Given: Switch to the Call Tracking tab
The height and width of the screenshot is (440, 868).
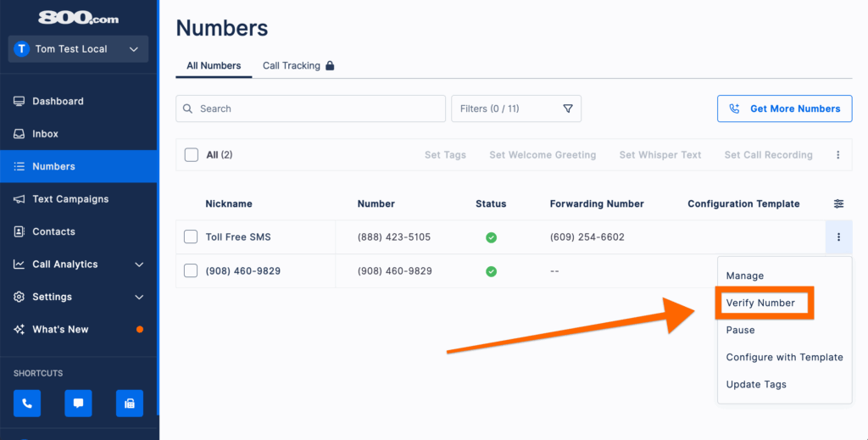Looking at the screenshot, I should tap(298, 65).
